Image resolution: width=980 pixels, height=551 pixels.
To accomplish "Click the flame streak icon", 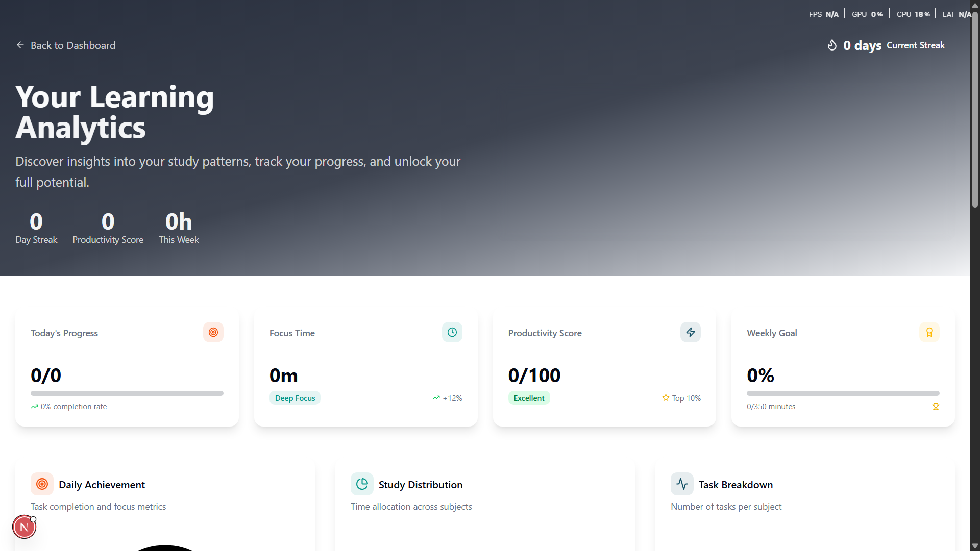I will tap(832, 45).
